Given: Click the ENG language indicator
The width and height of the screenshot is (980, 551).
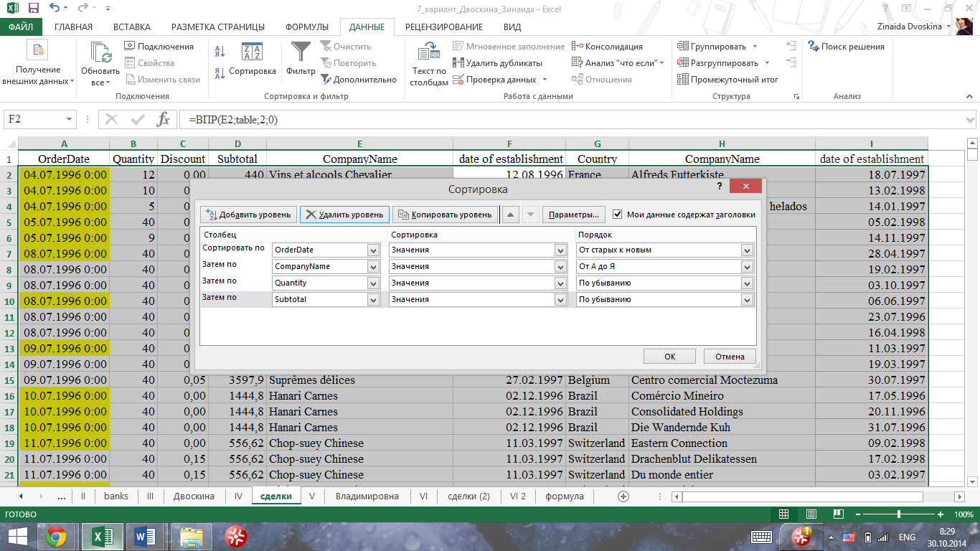Looking at the screenshot, I should tap(907, 537).
